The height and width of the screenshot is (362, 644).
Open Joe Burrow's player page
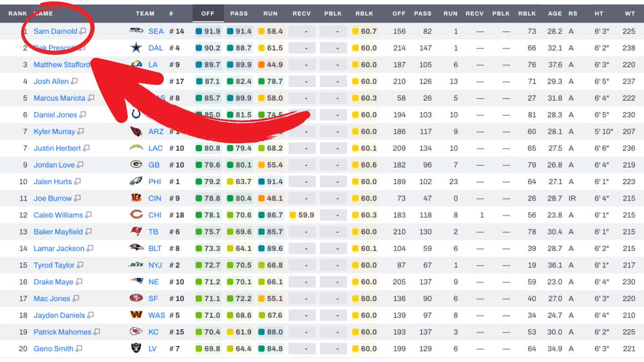[53, 198]
